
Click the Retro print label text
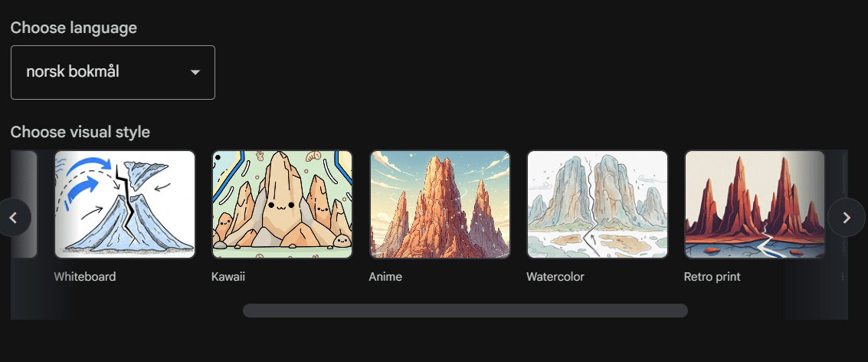pyautogui.click(x=712, y=277)
